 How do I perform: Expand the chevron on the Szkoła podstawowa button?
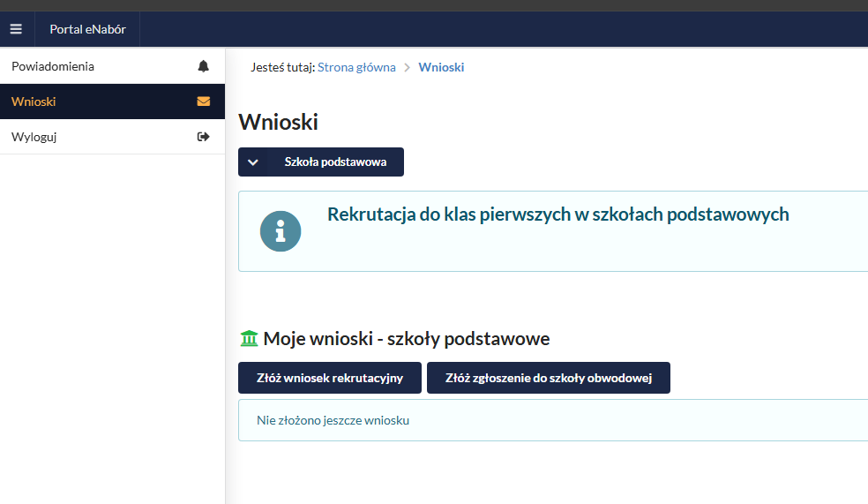click(253, 162)
